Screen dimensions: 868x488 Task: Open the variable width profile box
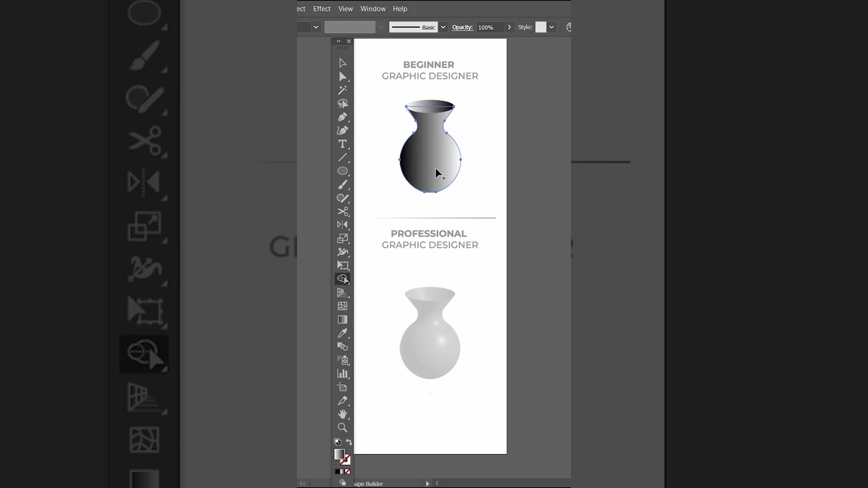350,27
